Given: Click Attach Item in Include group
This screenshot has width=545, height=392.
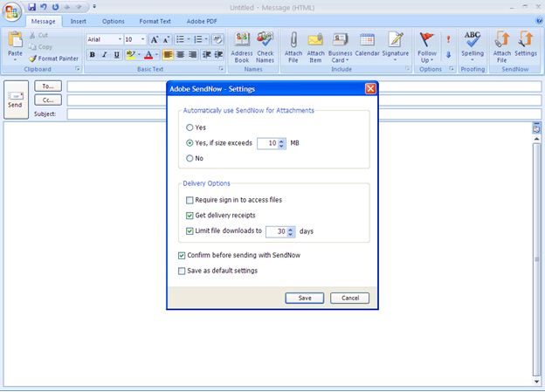Looking at the screenshot, I should point(315,47).
